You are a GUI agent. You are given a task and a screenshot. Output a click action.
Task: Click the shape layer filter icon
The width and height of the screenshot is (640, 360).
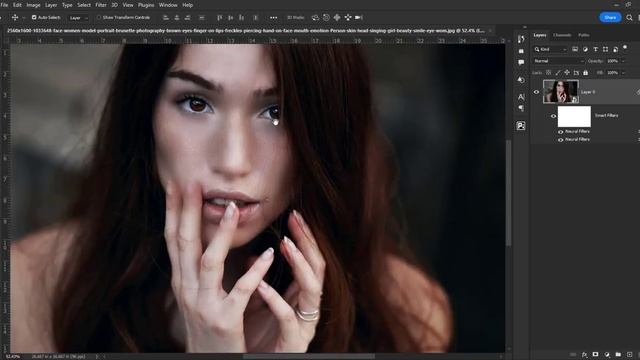pyautogui.click(x=605, y=49)
